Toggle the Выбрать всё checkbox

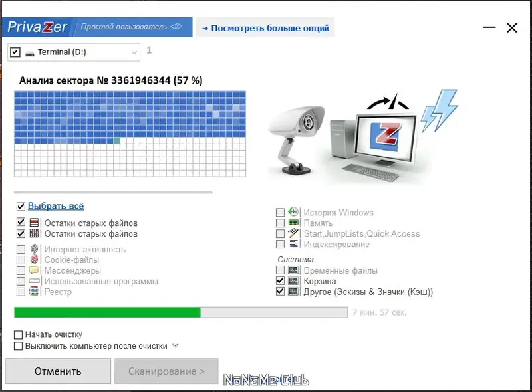[x=21, y=206]
